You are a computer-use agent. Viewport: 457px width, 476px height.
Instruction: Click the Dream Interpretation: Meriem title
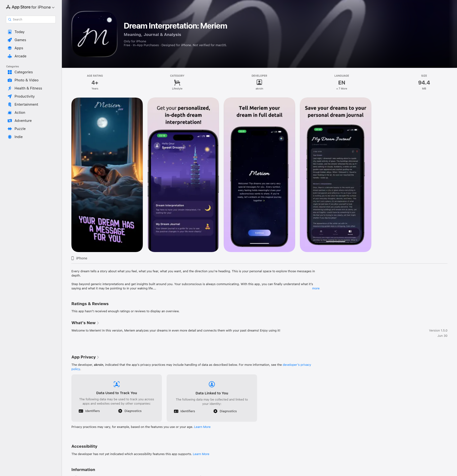[175, 26]
